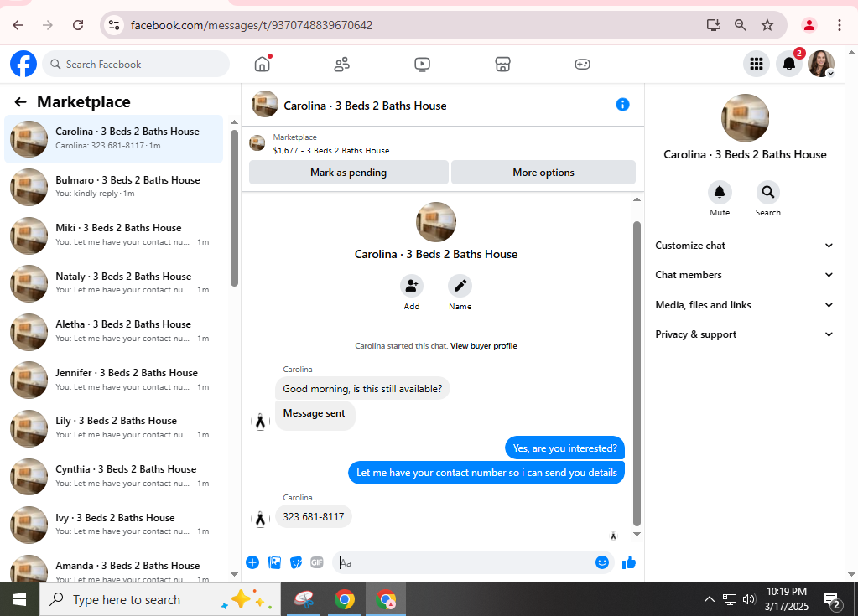Bookmark this page with the star icon
This screenshot has width=858, height=616.
click(767, 25)
